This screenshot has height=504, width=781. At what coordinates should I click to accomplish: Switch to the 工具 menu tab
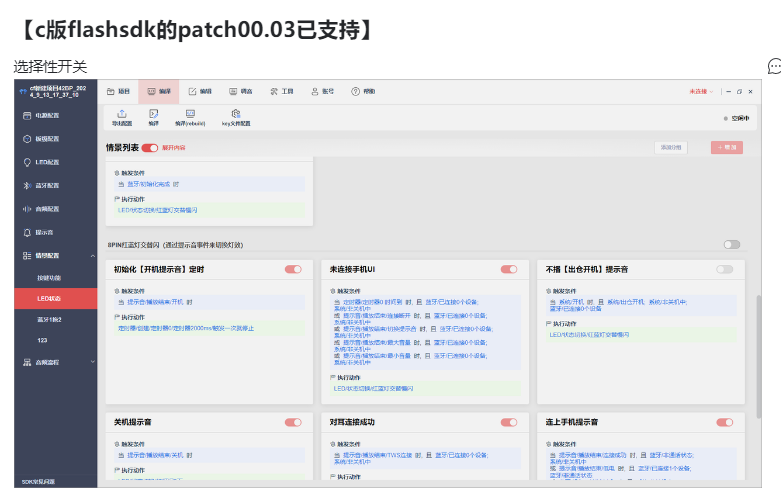pyautogui.click(x=281, y=92)
